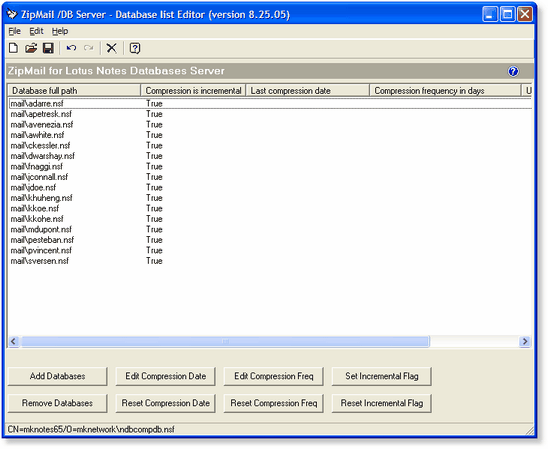The width and height of the screenshot is (548, 449).
Task: Click the horizontal scrollbar right arrow
Action: [525, 341]
